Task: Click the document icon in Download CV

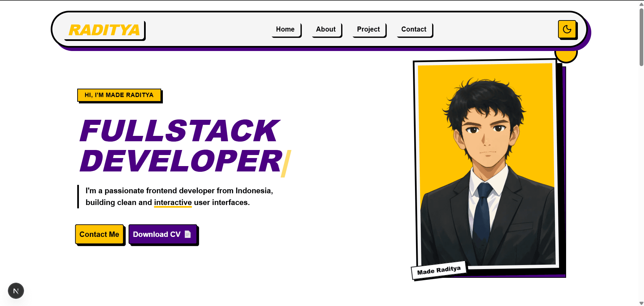Action: click(188, 234)
